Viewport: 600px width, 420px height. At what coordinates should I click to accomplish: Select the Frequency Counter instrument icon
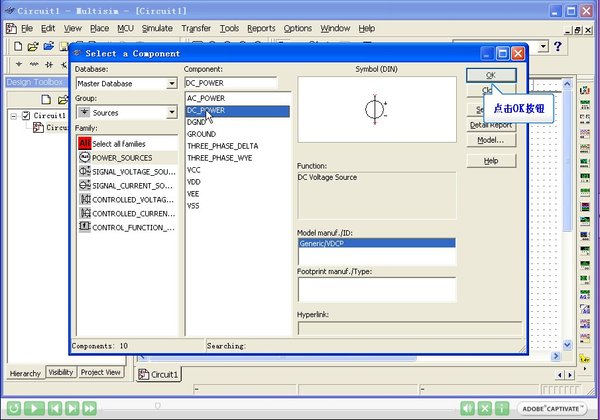pos(585,177)
